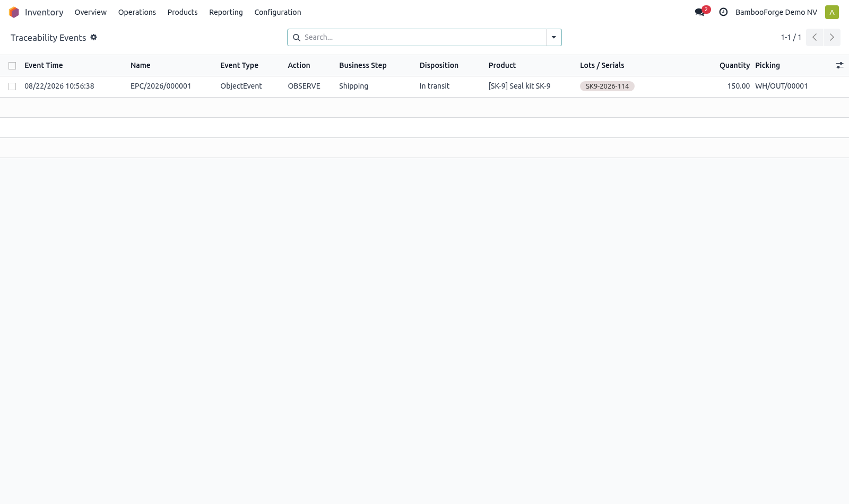The image size is (849, 504).
Task: Click the ObjectEvent cell
Action: [241, 86]
